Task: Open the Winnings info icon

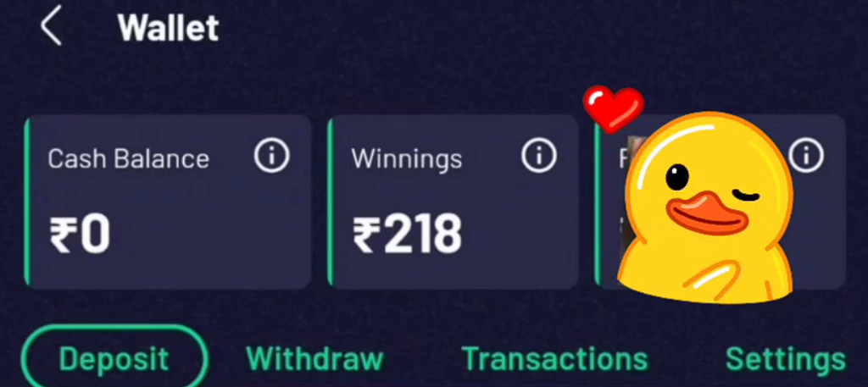Action: 538,156
